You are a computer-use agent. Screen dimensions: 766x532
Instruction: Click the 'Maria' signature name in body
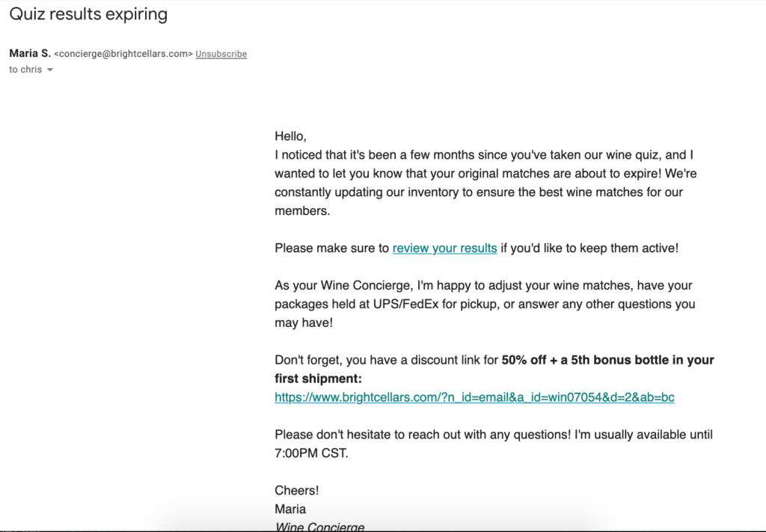(290, 509)
